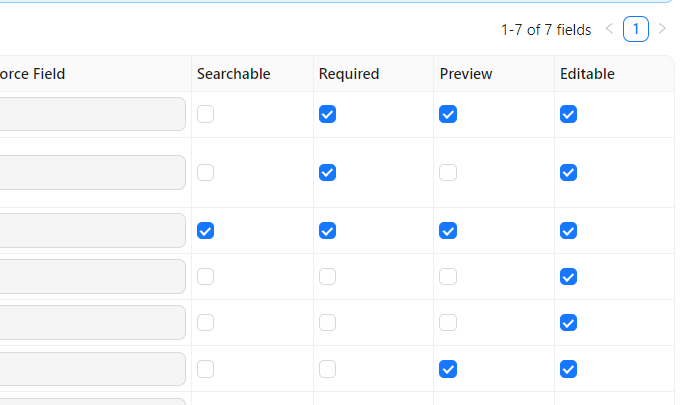Viewport: 689px width, 405px height.
Task: Uncheck Preview in the sixth row
Action: tap(448, 369)
